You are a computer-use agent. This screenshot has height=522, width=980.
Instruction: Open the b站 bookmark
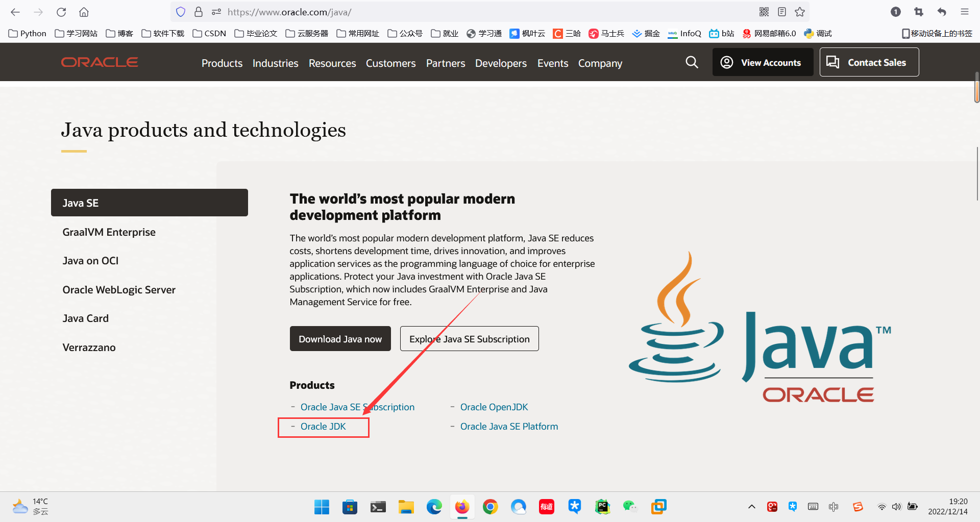point(722,33)
